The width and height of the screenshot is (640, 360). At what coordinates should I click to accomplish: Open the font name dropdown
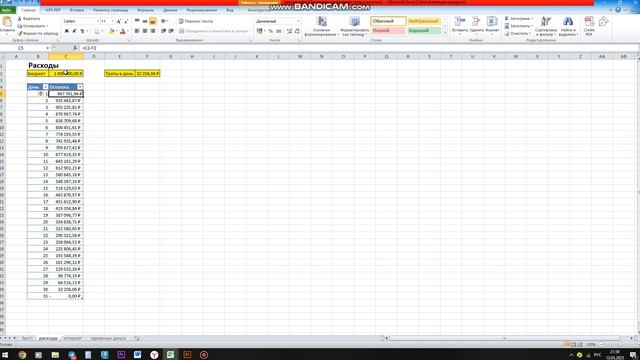point(98,21)
